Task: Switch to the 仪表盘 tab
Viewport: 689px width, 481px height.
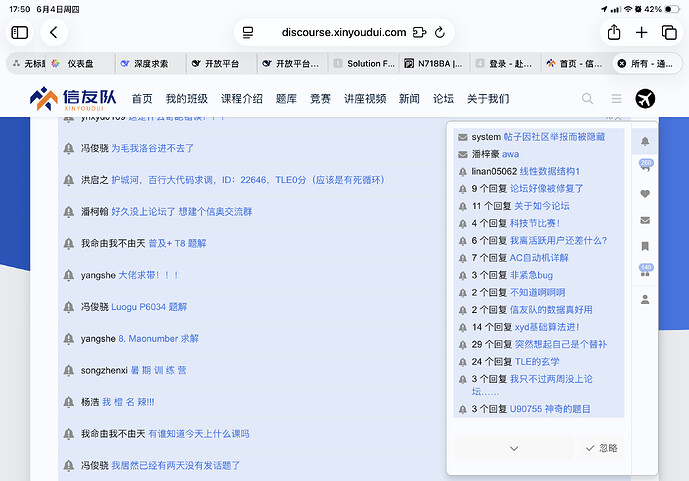Action: click(80, 64)
